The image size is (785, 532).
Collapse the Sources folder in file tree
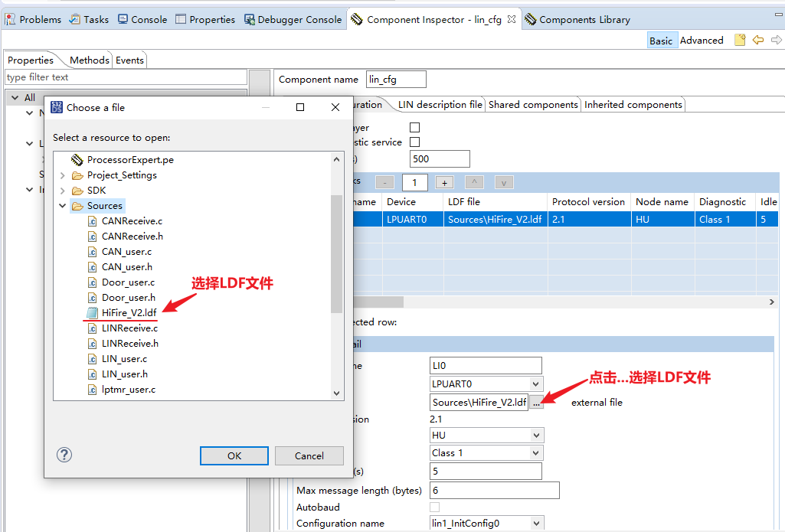[64, 205]
